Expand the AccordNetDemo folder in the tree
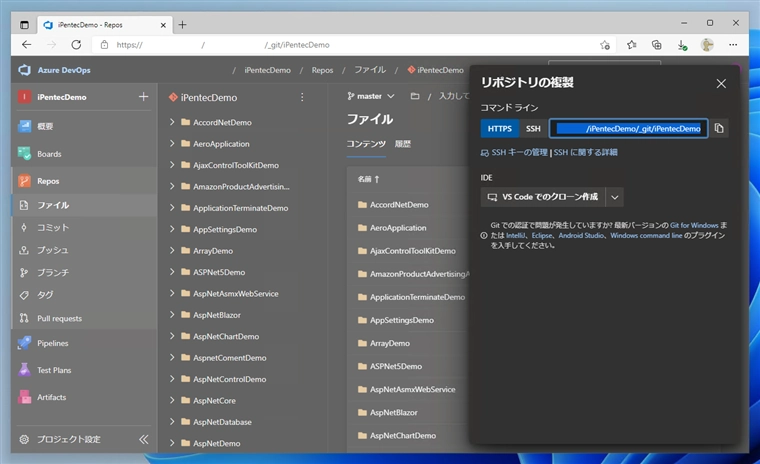This screenshot has width=760, height=464. pyautogui.click(x=172, y=122)
